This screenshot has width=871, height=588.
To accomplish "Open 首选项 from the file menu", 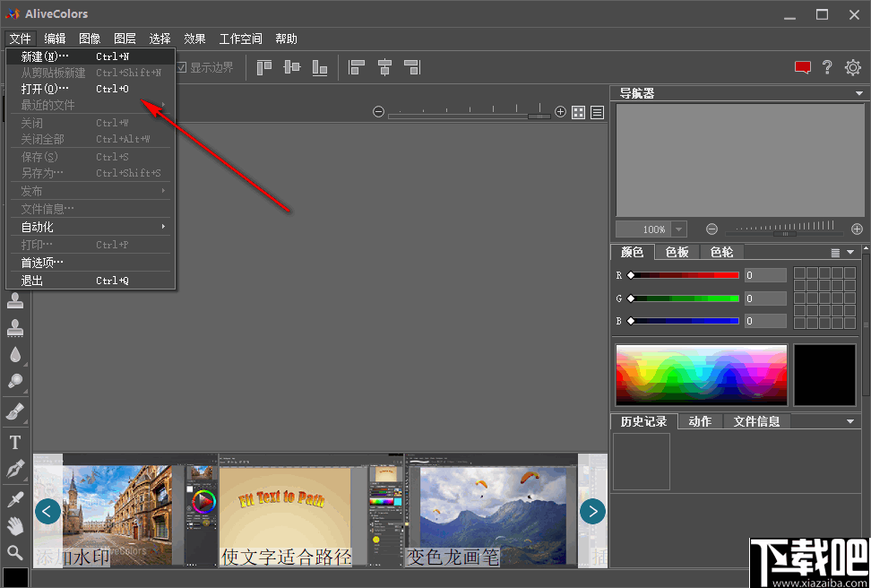I will (x=91, y=263).
